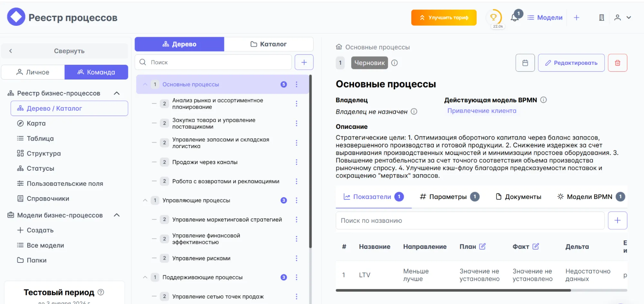Click the plus icon in the top header

coord(576,17)
